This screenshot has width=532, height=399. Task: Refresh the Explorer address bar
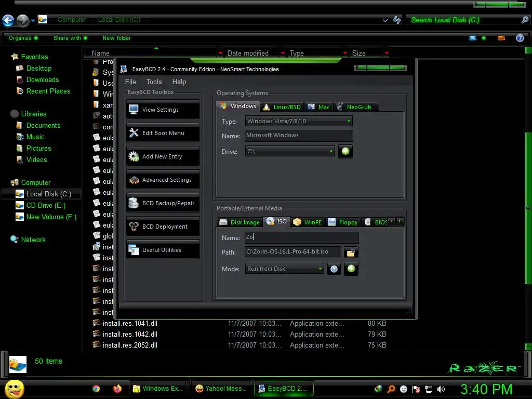(x=396, y=20)
